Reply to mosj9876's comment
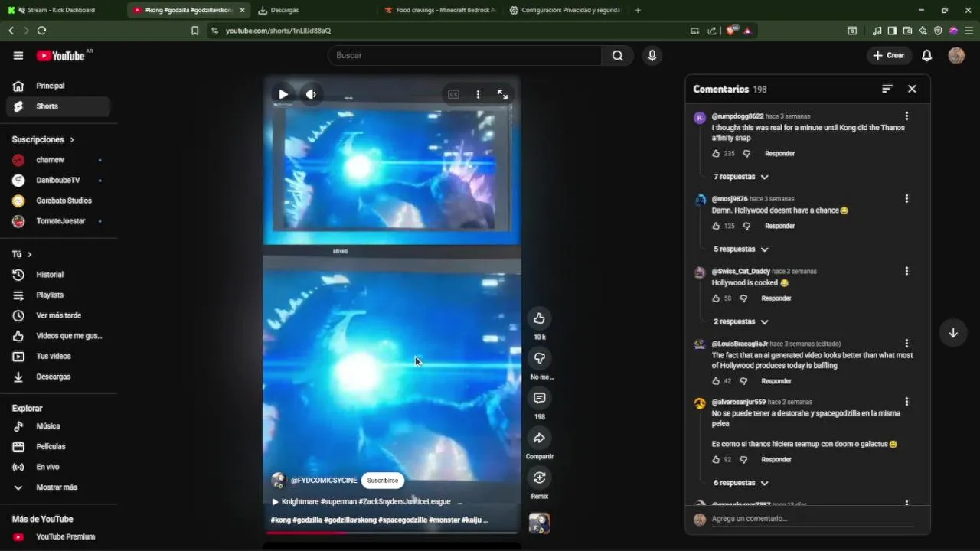Image resolution: width=980 pixels, height=551 pixels. (779, 226)
